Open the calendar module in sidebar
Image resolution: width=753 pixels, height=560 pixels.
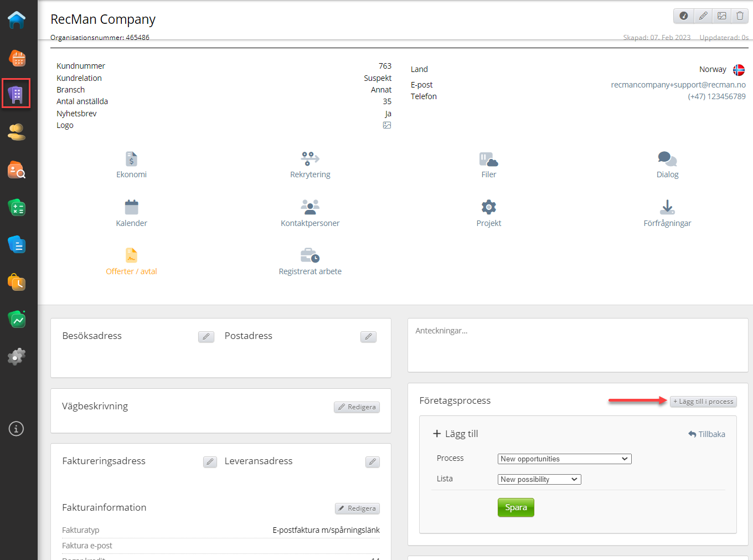(x=17, y=58)
